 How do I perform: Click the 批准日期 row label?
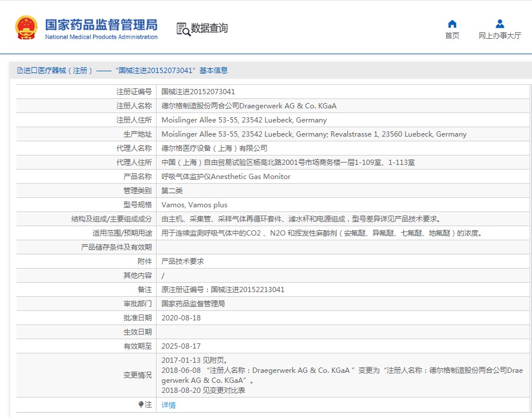pyautogui.click(x=137, y=318)
